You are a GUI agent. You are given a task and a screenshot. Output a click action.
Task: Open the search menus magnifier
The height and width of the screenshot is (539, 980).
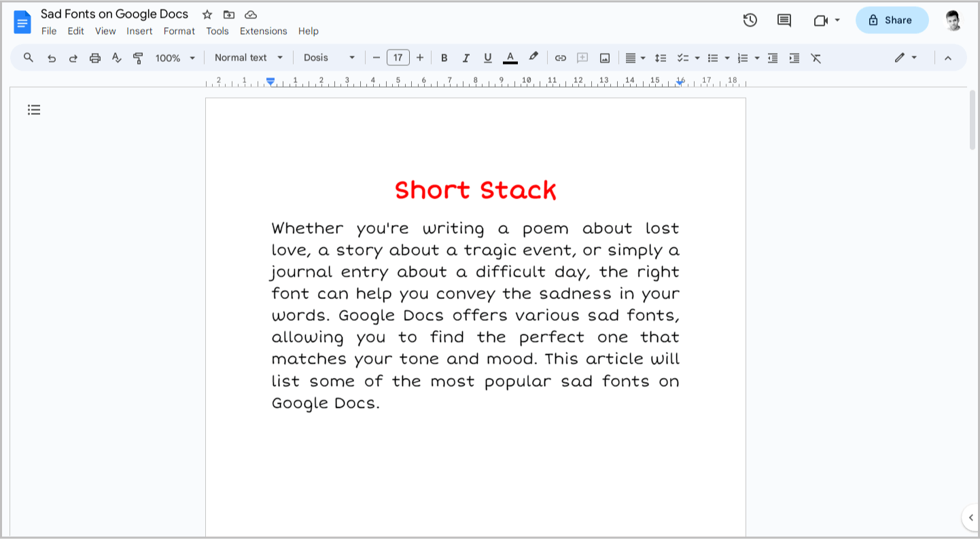[29, 58]
